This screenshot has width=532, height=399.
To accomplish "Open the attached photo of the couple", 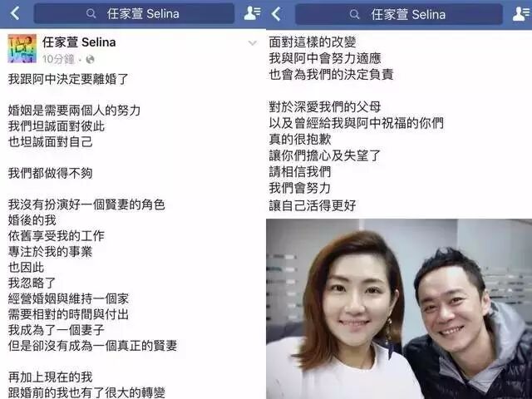I will click(x=399, y=308).
